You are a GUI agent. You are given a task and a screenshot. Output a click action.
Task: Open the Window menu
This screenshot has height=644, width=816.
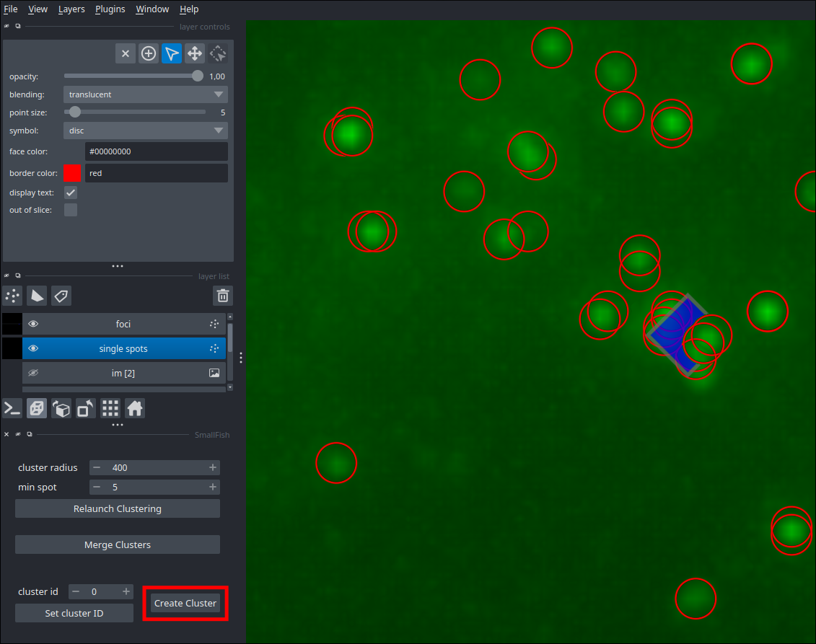tap(152, 9)
